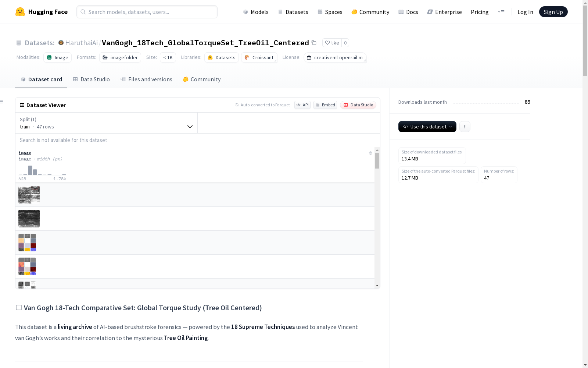Switch to the Data Studio tab
Viewport: 588px width, 368px height.
tap(91, 79)
